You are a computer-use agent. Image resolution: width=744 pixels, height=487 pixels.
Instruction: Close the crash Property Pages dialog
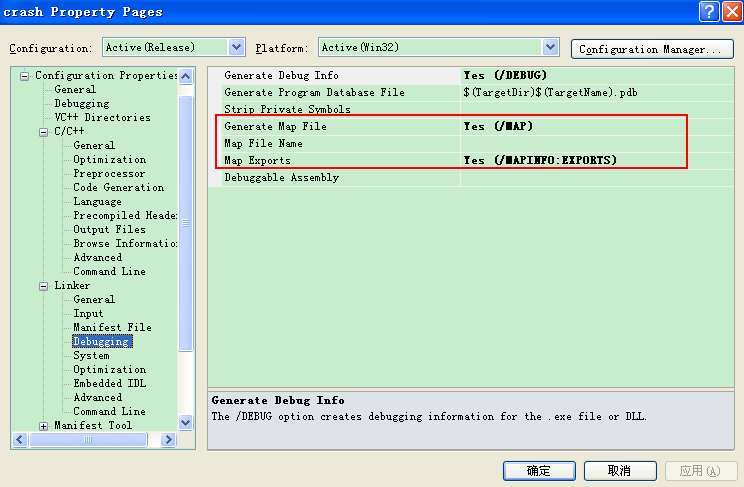point(732,11)
